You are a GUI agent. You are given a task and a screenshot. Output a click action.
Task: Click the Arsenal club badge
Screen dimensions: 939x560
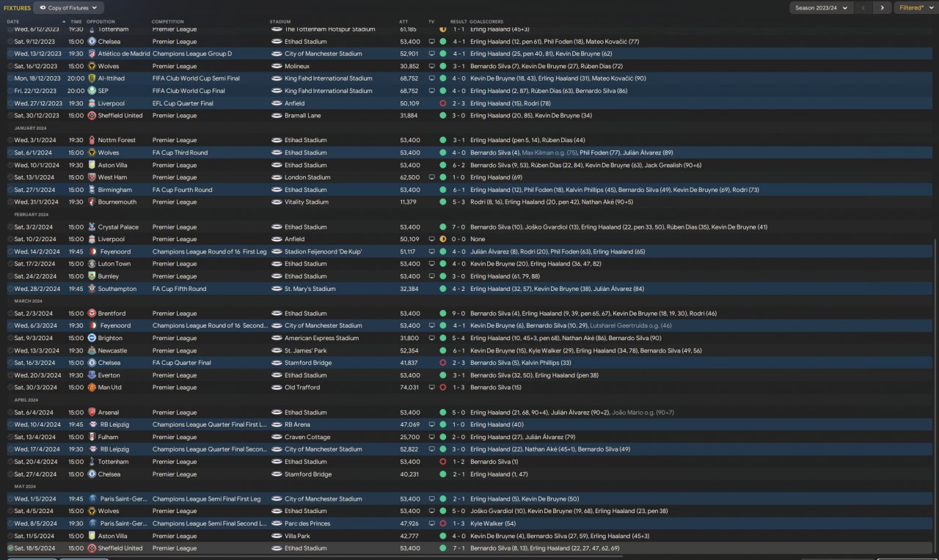pyautogui.click(x=92, y=413)
